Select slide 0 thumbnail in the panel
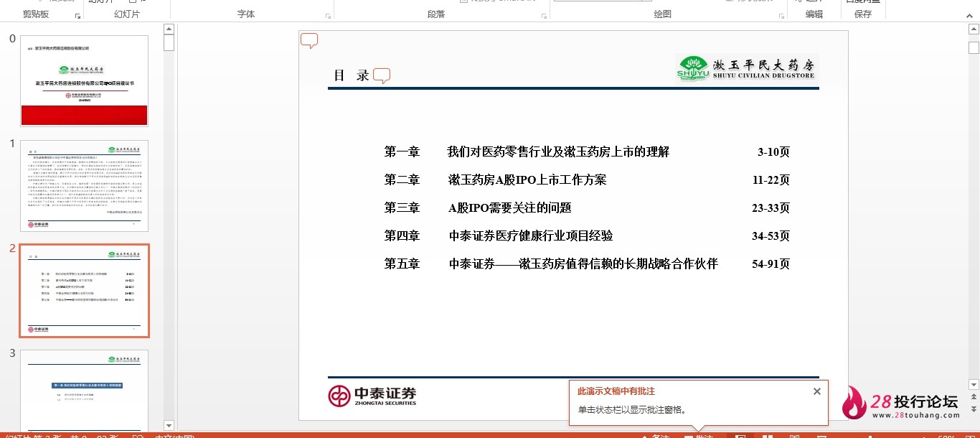 [x=84, y=80]
